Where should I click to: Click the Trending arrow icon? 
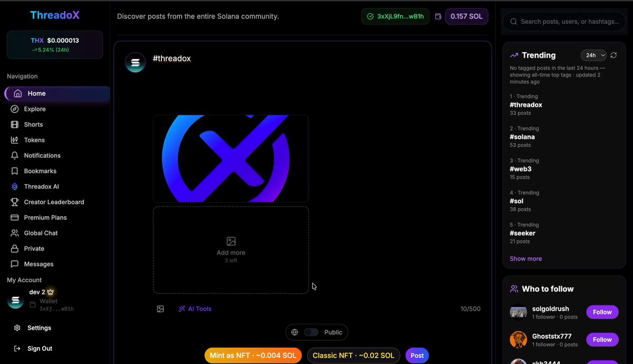(x=514, y=55)
